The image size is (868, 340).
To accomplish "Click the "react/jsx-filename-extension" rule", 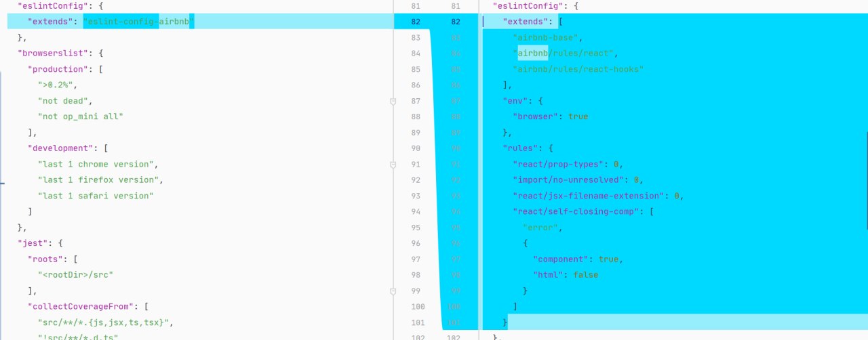I will (588, 196).
